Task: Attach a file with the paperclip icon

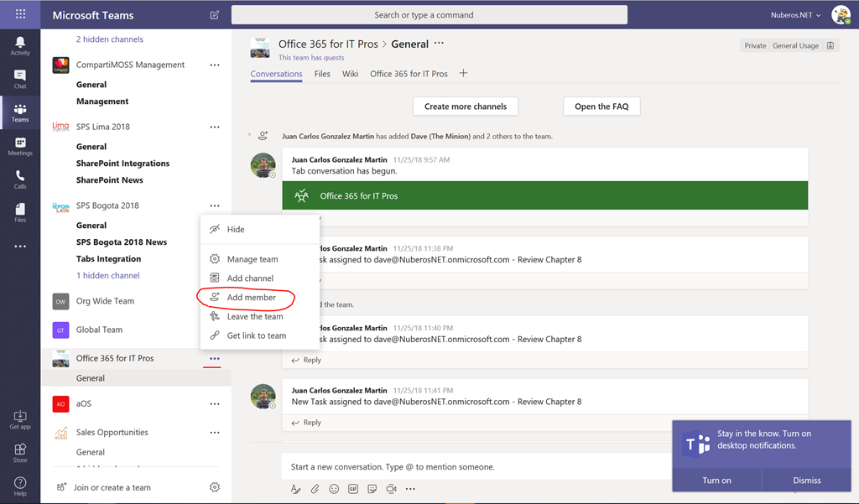Action: click(x=315, y=489)
